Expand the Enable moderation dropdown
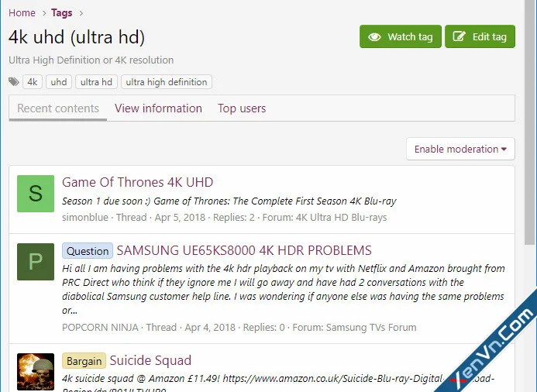 click(460, 149)
